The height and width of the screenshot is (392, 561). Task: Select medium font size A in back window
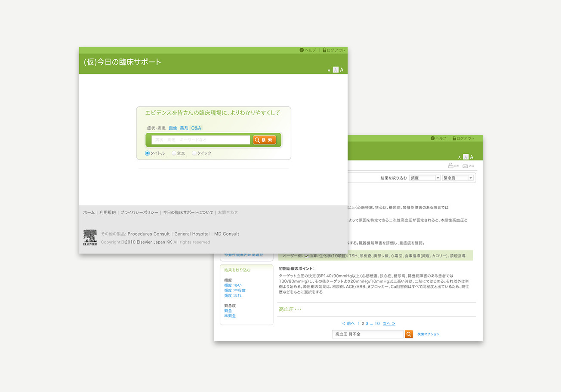tap(465, 157)
